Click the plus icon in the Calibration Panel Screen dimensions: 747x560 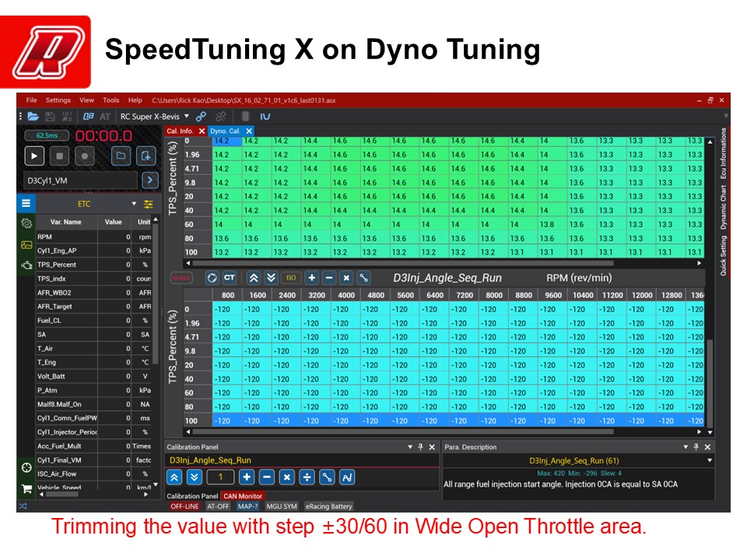click(x=246, y=477)
